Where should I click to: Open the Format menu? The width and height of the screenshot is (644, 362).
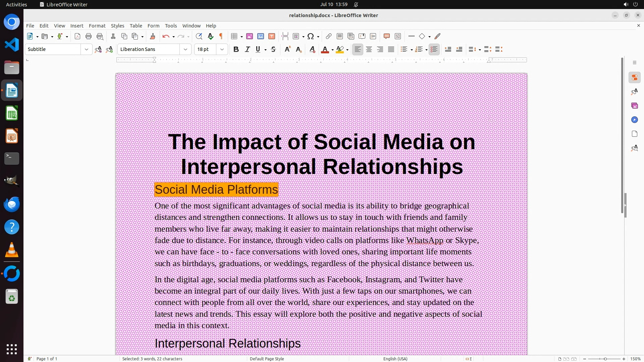[97, 25]
